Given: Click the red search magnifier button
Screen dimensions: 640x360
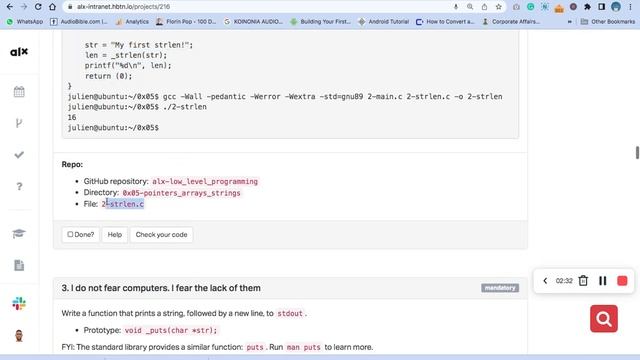Looking at the screenshot, I should tap(604, 318).
